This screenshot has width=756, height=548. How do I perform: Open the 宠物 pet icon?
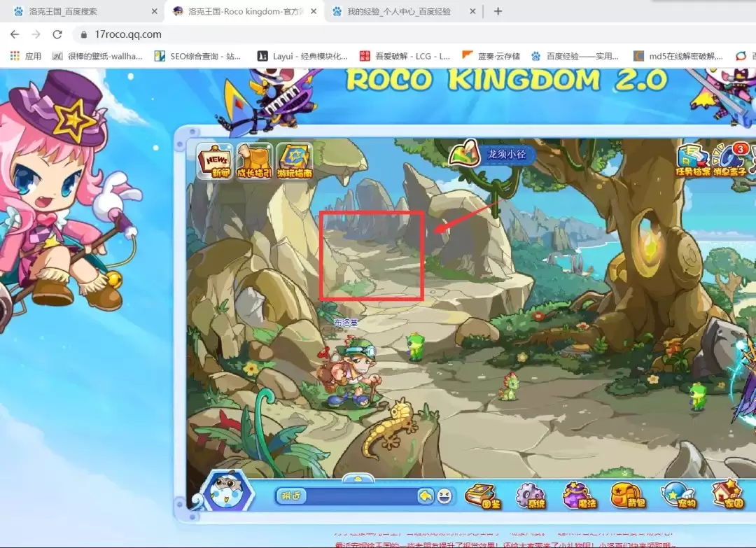(x=678, y=496)
